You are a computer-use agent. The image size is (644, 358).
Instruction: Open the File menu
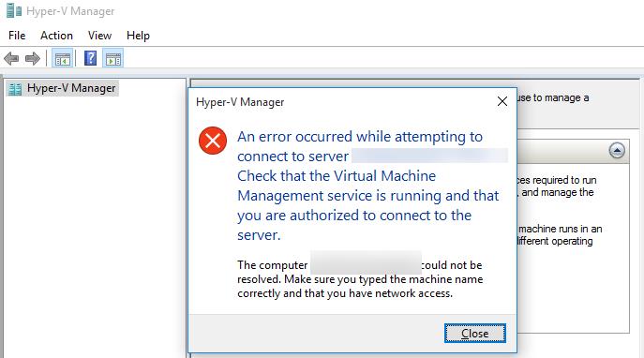17,36
